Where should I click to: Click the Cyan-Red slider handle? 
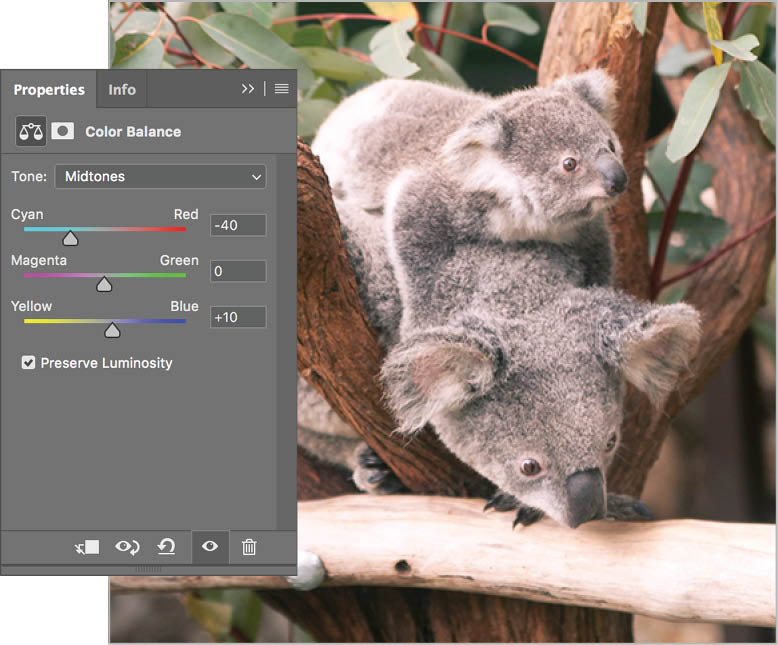(x=70, y=238)
